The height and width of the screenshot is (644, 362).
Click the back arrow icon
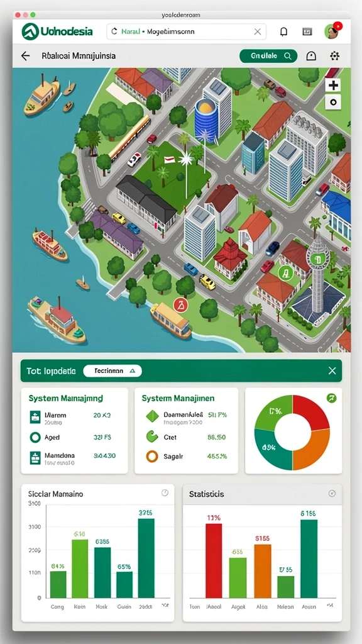(x=25, y=56)
